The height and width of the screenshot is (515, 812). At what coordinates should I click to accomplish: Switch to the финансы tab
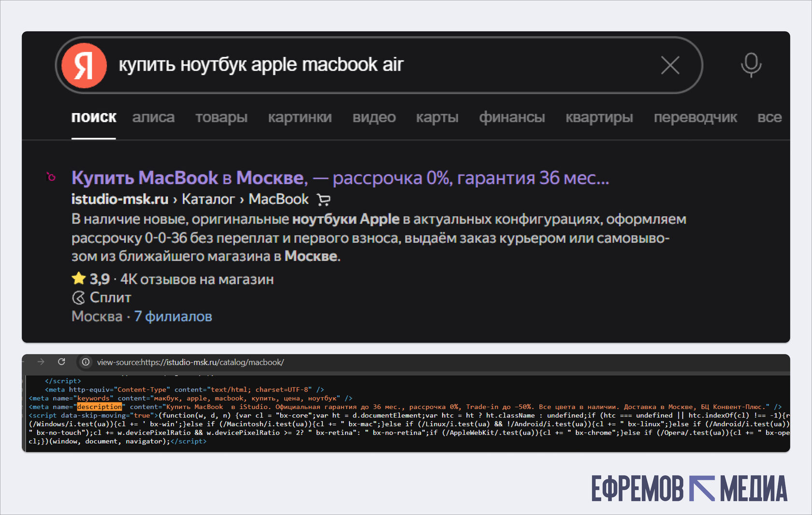(512, 117)
